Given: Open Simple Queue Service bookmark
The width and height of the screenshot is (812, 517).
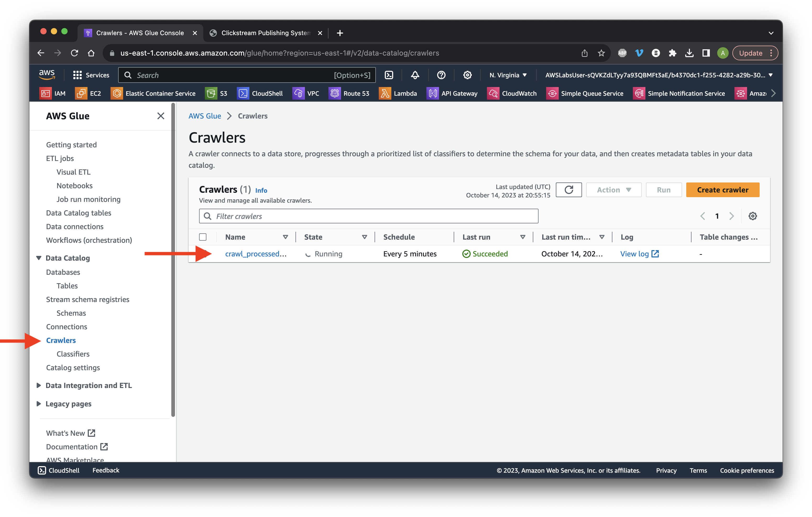Looking at the screenshot, I should [585, 94].
